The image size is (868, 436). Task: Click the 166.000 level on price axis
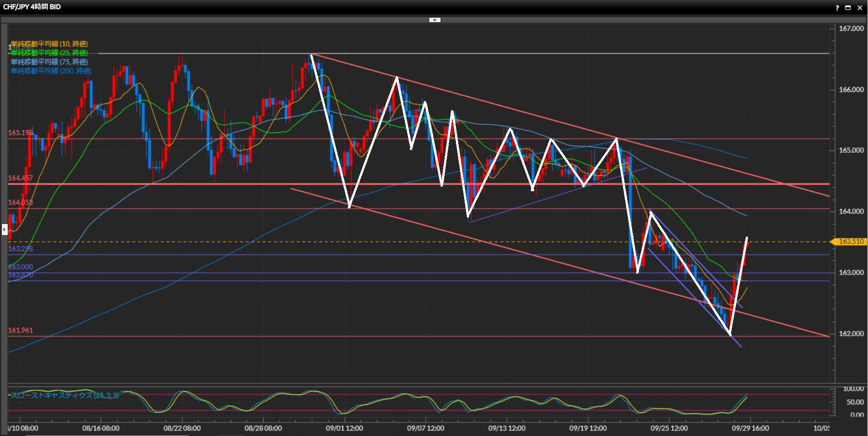(851, 90)
